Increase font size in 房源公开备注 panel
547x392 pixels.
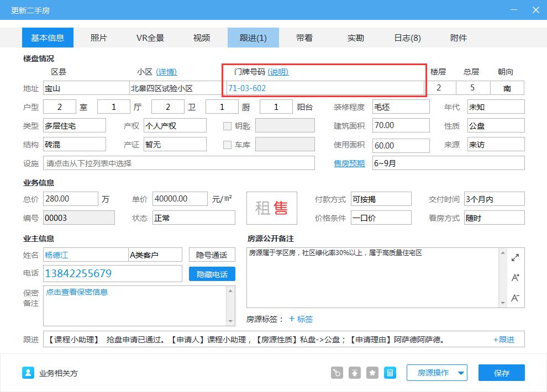point(515,278)
